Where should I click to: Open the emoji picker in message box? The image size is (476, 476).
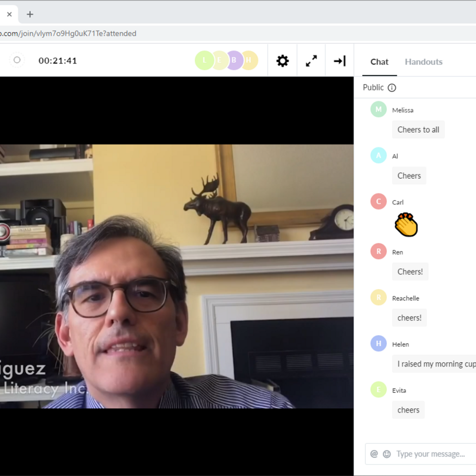[x=387, y=454]
